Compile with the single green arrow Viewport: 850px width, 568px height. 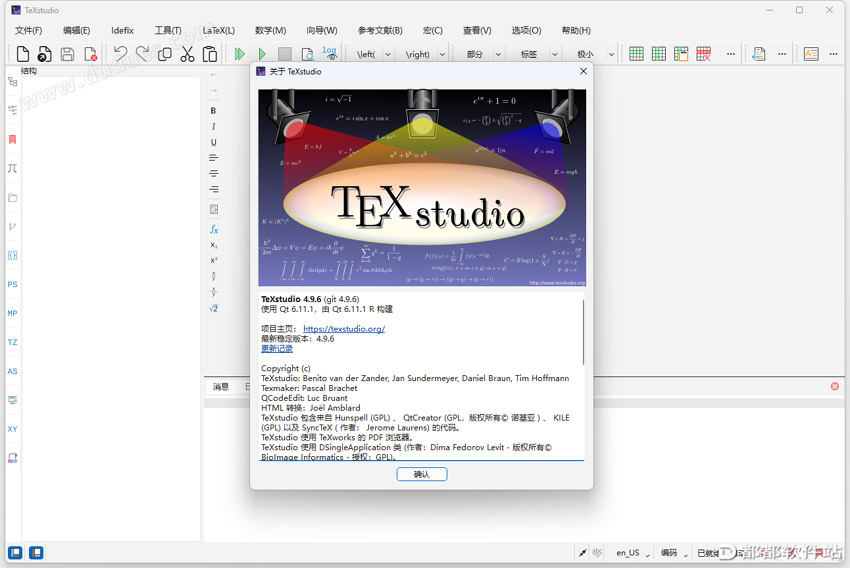pyautogui.click(x=262, y=54)
